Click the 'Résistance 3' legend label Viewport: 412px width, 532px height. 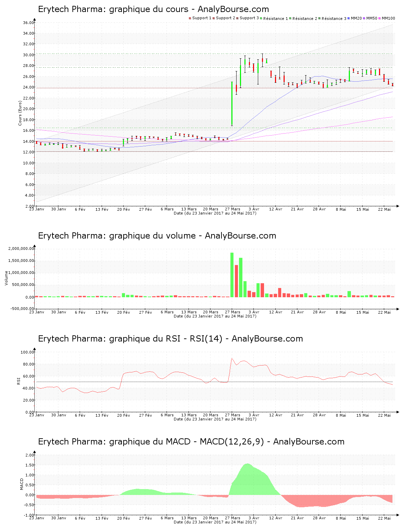pyautogui.click(x=334, y=19)
